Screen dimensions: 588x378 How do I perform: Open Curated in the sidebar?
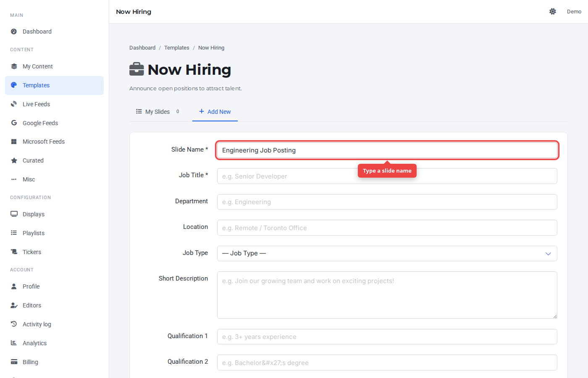pyautogui.click(x=54, y=160)
